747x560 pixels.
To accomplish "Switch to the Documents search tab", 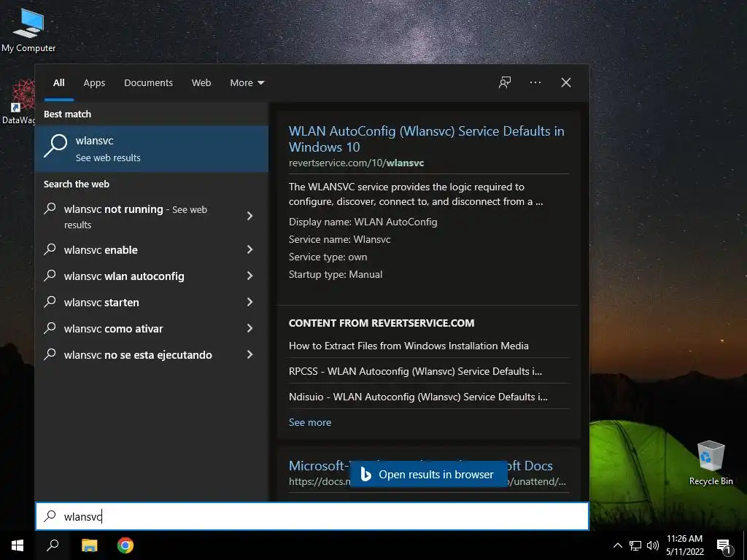I will (x=148, y=83).
